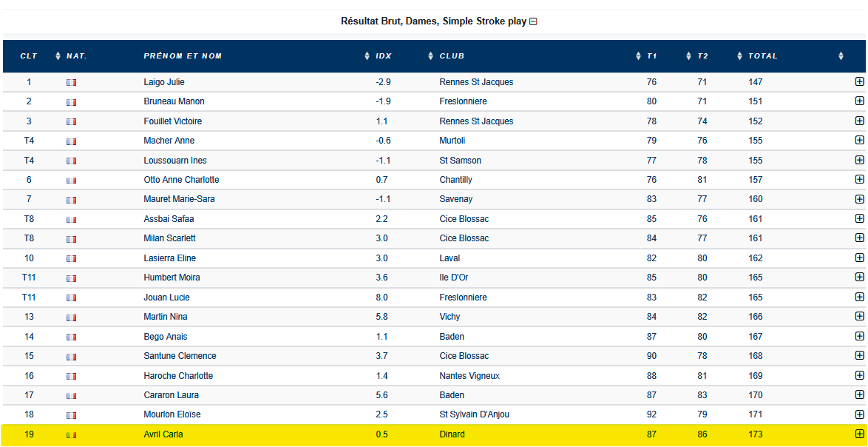Expand details for Mourlon Eloïse

[859, 414]
